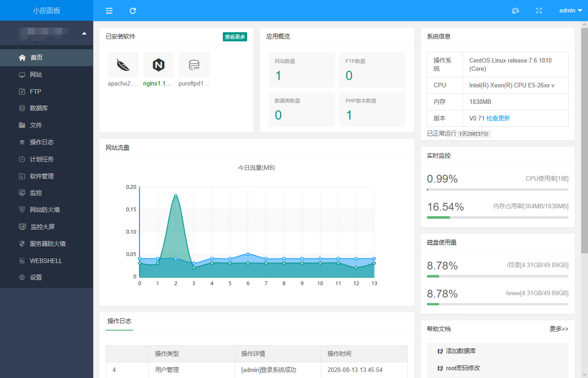Open 操作日志 in the sidebar
The image size is (588, 378).
point(46,142)
